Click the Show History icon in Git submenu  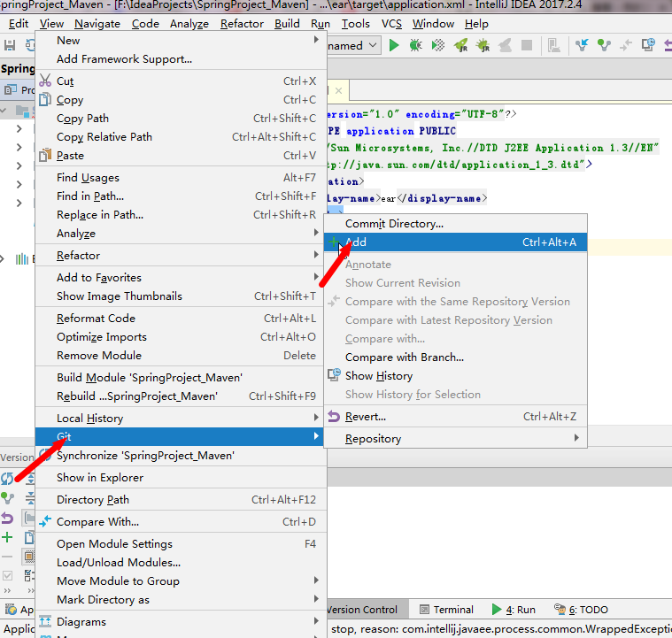[335, 375]
